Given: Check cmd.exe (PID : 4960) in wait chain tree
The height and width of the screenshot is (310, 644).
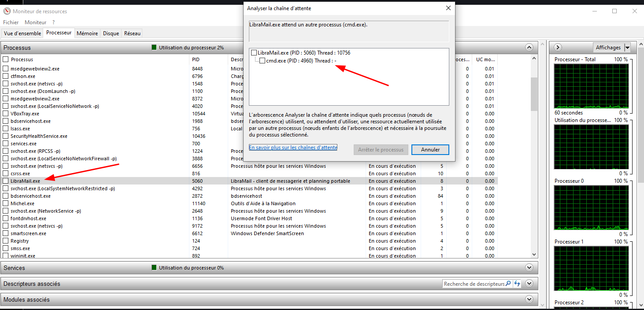Looking at the screenshot, I should coord(262,61).
